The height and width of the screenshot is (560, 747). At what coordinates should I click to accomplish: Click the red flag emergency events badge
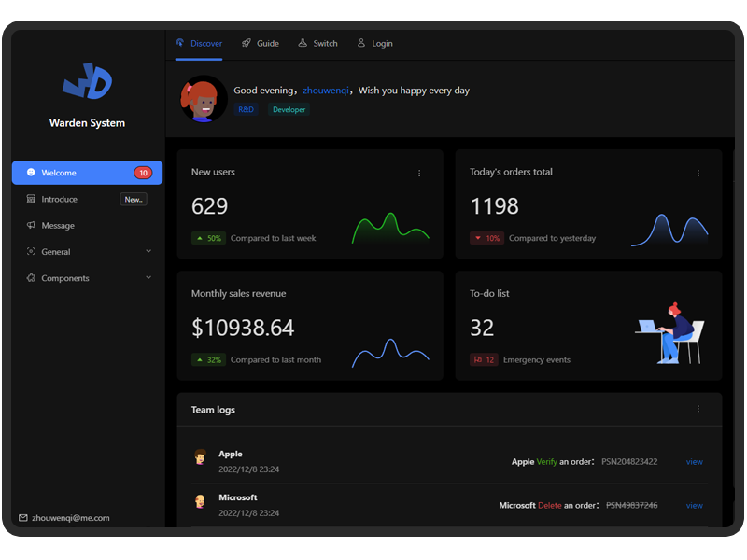pos(484,359)
